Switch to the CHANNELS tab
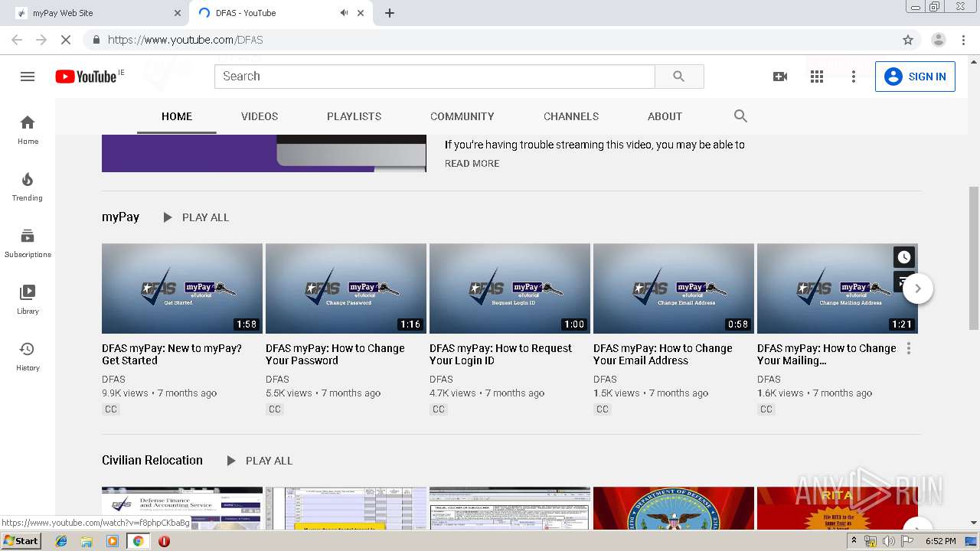Image resolution: width=980 pixels, height=551 pixels. pos(571,116)
